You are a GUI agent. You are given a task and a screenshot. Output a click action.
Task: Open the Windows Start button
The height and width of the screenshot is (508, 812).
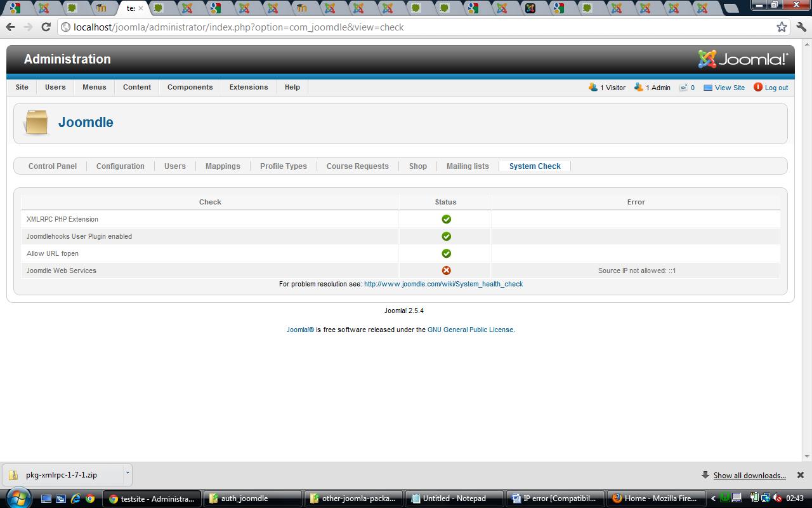(17, 498)
